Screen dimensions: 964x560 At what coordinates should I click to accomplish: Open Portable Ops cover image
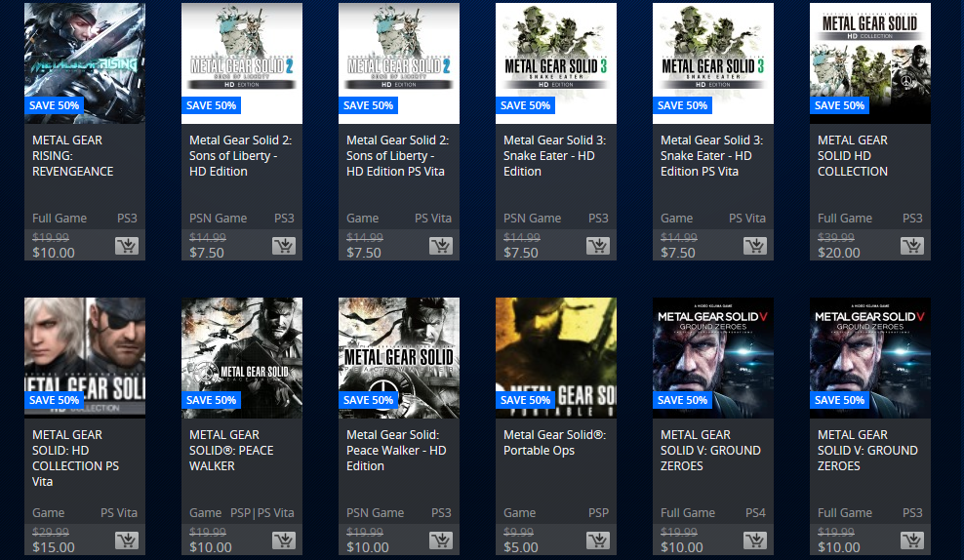coord(556,358)
